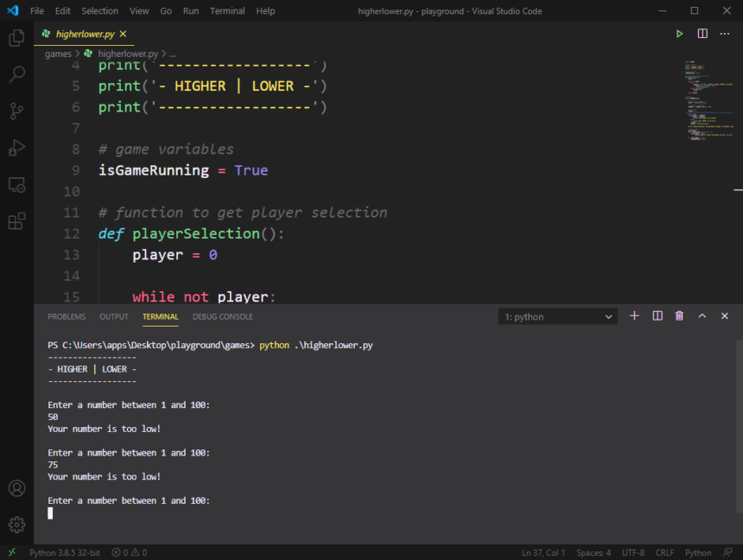
Task: Open the terminal selector showing 1: python
Action: tap(557, 315)
